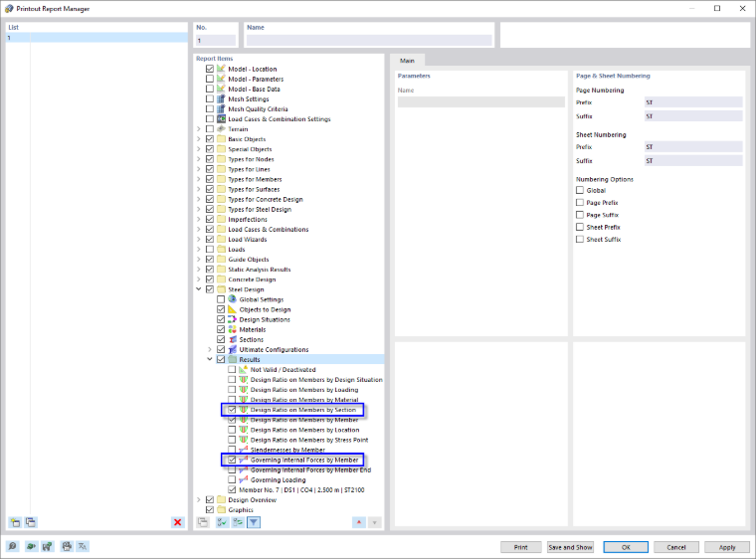Click the uncheck all items icon
This screenshot has width=756, height=559.
click(238, 522)
